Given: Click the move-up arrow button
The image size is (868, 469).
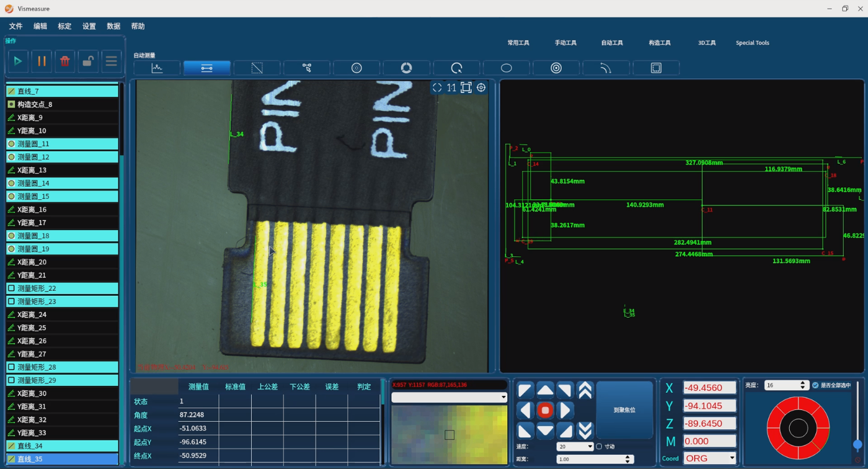Looking at the screenshot, I should tap(545, 390).
